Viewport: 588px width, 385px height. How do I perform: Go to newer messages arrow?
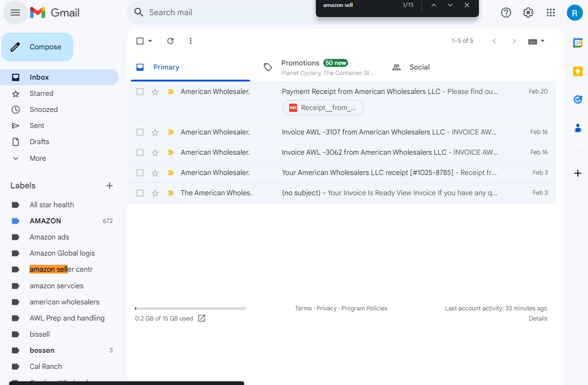tap(494, 41)
